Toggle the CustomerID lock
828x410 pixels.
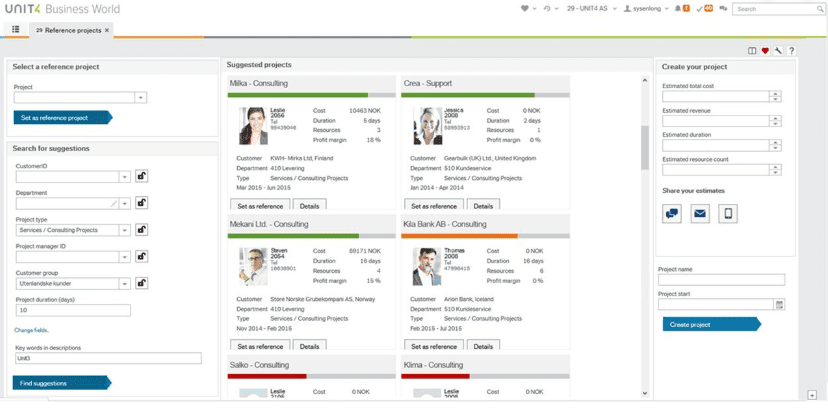click(x=142, y=176)
